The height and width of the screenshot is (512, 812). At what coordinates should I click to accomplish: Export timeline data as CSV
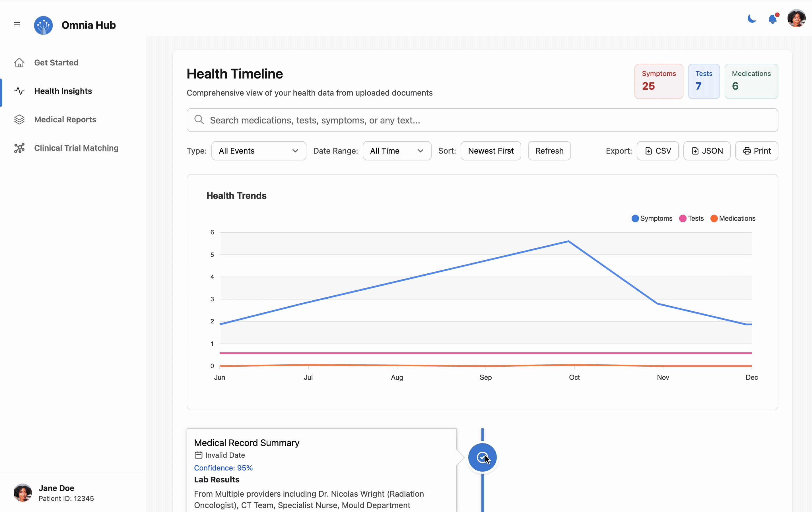click(x=657, y=151)
